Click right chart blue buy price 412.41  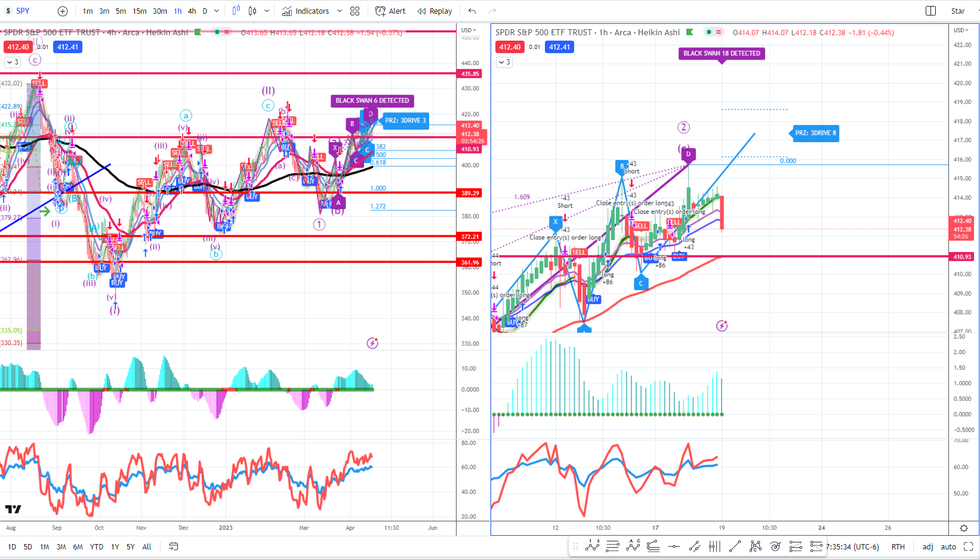point(559,47)
